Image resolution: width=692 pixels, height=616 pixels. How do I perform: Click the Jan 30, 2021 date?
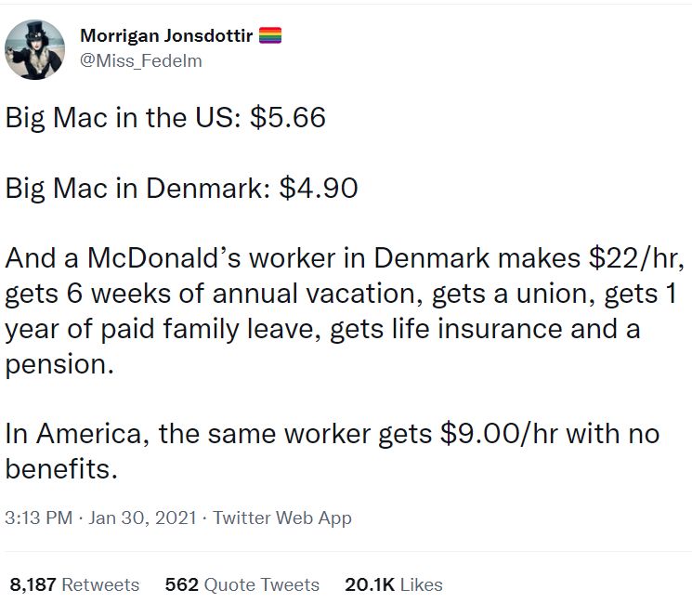tap(143, 518)
